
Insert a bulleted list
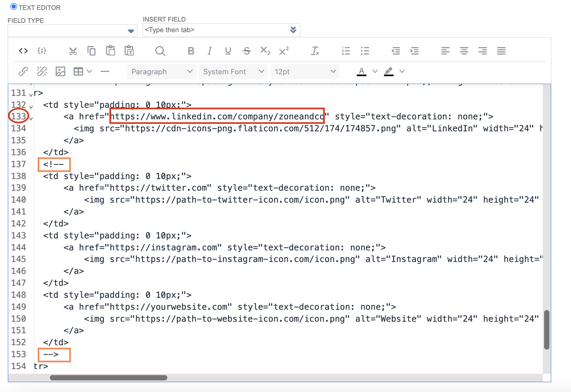365,51
